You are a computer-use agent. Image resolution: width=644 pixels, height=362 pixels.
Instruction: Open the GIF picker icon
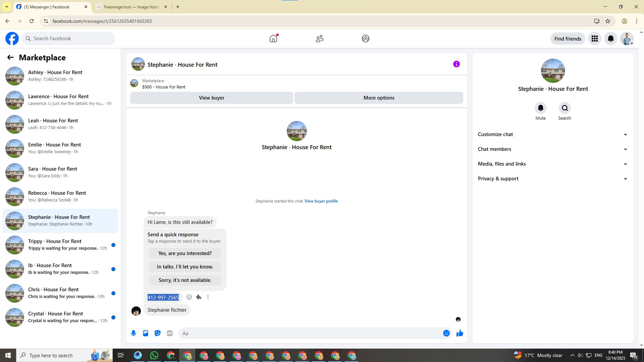pos(170,333)
